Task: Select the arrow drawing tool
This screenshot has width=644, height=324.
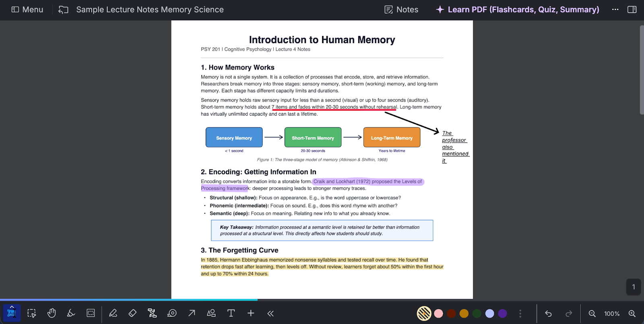Action: pyautogui.click(x=192, y=313)
